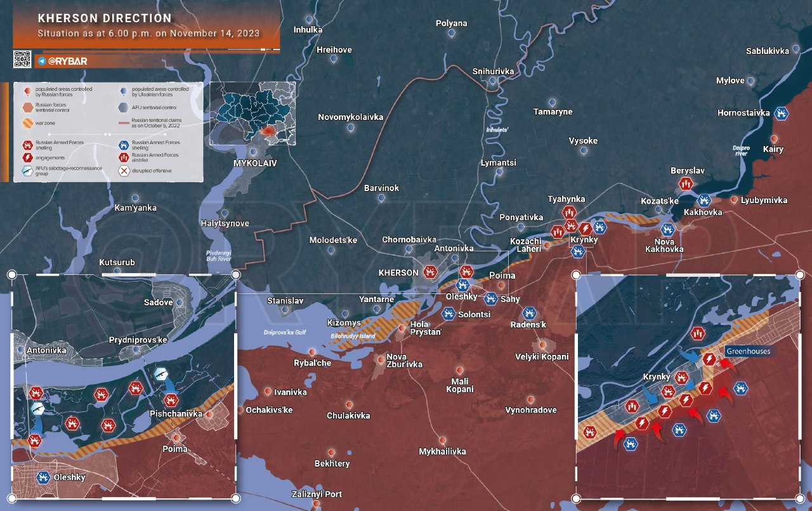Click the AFU territorial control hexagon swatch
The height and width of the screenshot is (511, 812).
[x=124, y=107]
